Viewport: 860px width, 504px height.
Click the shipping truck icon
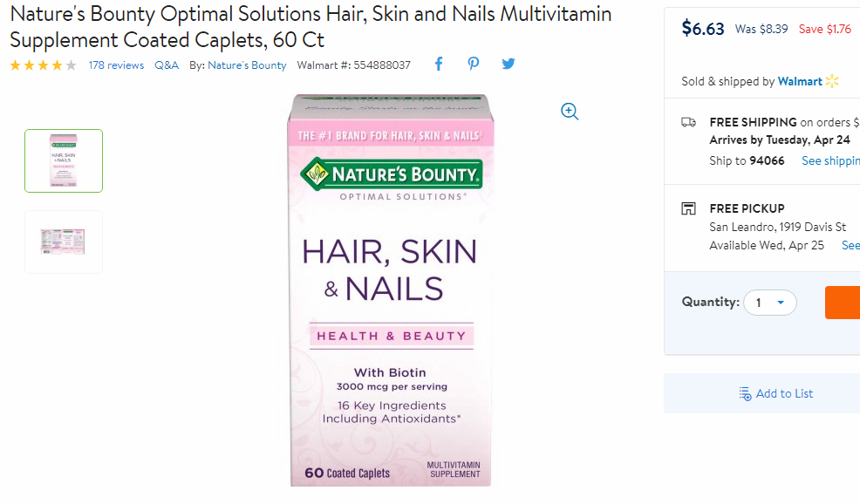[x=688, y=122]
